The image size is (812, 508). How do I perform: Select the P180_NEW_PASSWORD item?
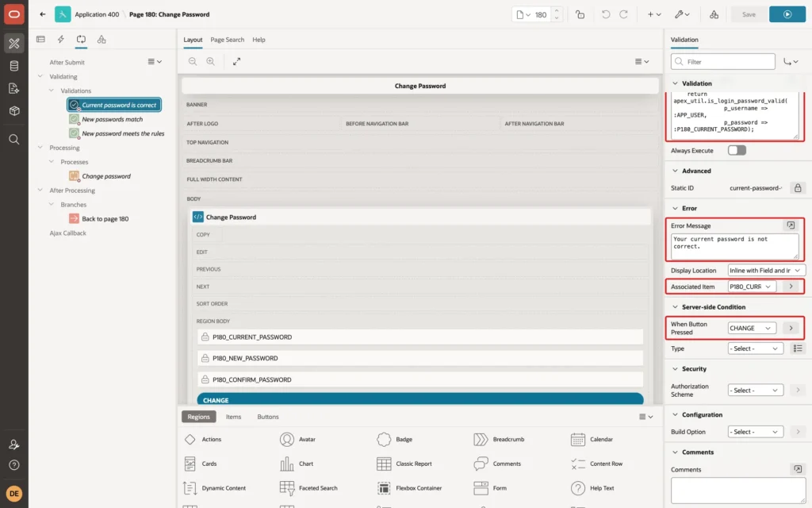coord(420,358)
